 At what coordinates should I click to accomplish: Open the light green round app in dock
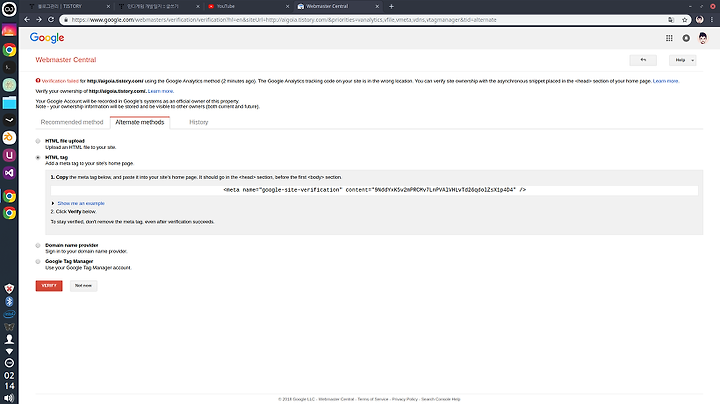tap(9, 85)
